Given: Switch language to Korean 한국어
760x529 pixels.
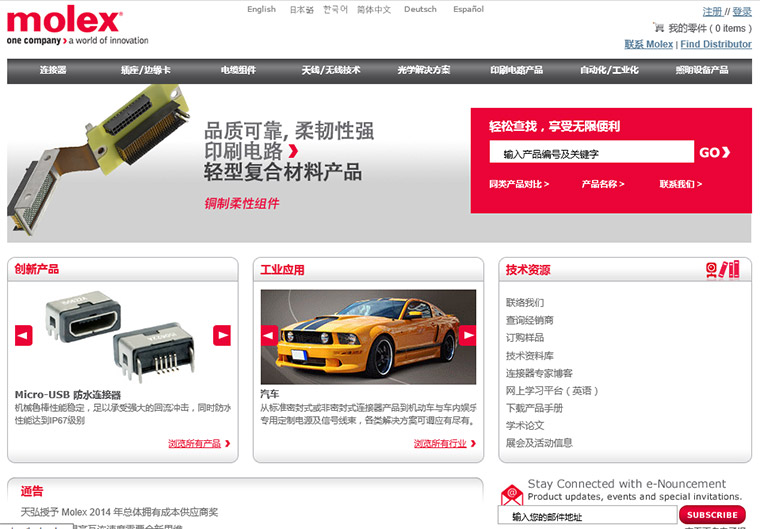Looking at the screenshot, I should click(335, 9).
